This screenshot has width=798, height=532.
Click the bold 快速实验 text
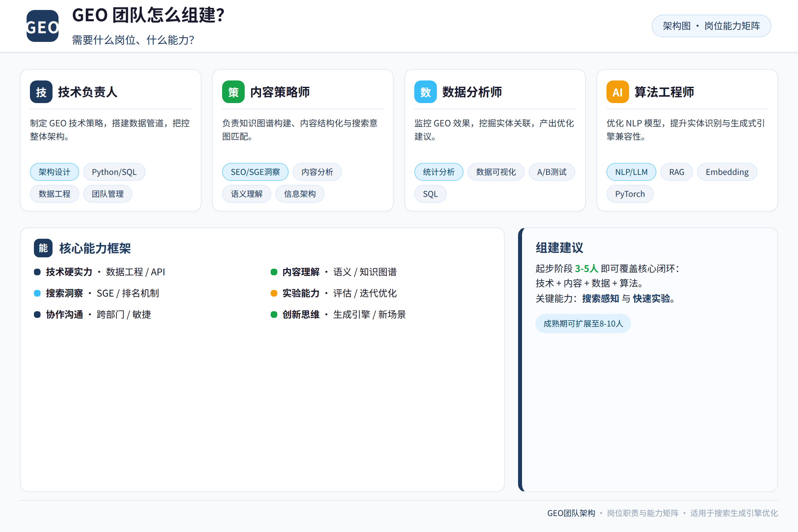pos(652,299)
